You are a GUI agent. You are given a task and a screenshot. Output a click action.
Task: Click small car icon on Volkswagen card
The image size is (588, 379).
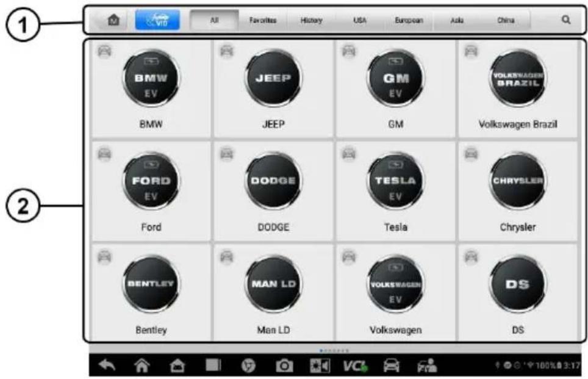tap(349, 257)
